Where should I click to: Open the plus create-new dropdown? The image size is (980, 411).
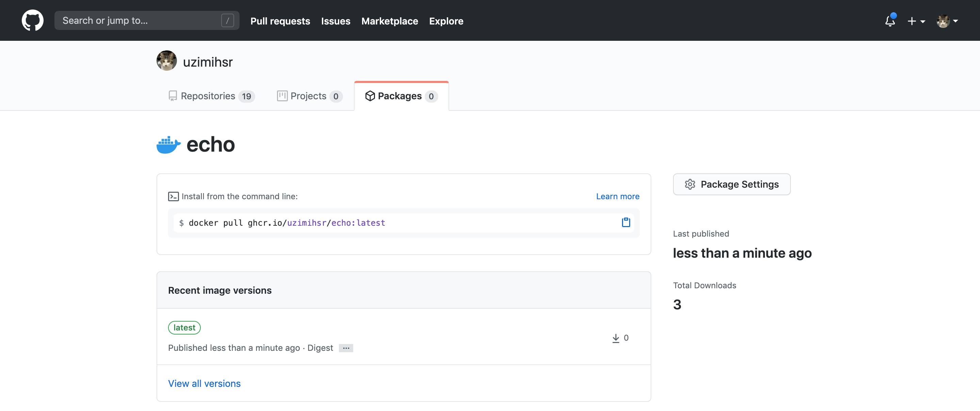(916, 21)
